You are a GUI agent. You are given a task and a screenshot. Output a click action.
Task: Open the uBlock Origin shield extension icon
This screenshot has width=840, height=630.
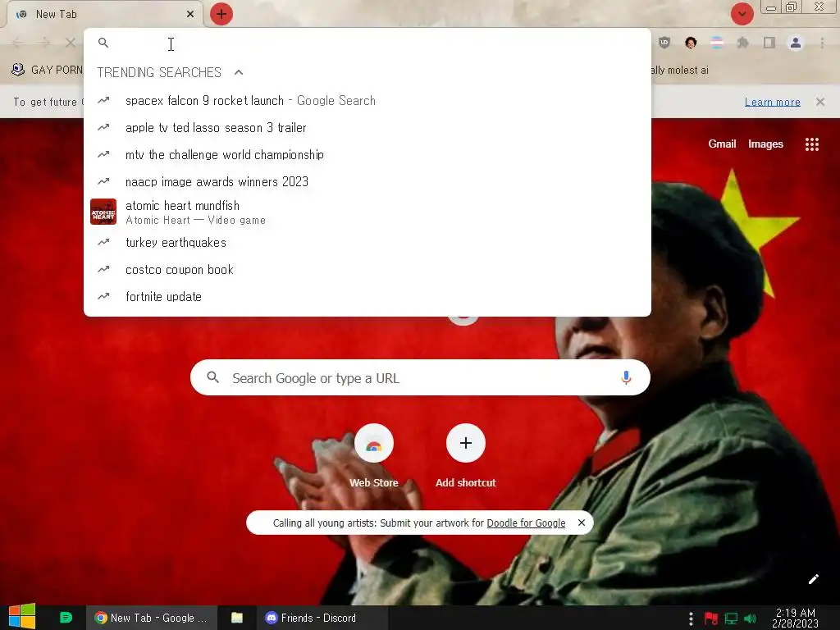664,43
